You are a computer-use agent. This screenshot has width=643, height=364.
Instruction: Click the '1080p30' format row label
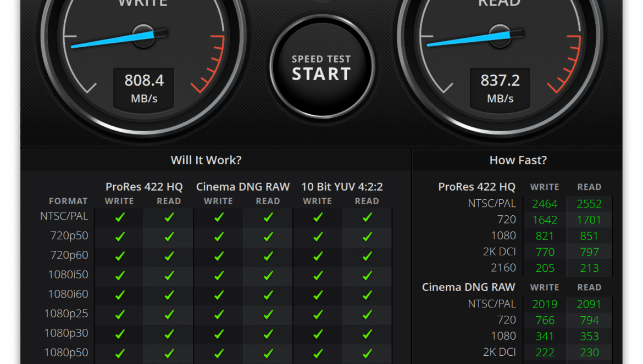[66, 333]
